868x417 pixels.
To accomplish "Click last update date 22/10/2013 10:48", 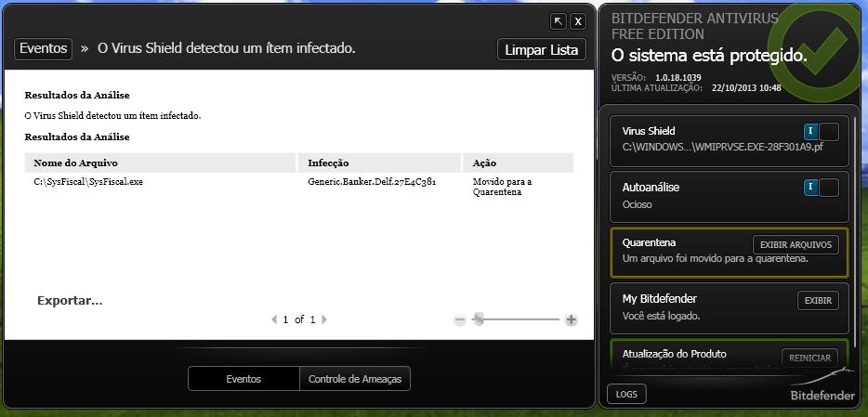I will click(x=747, y=88).
